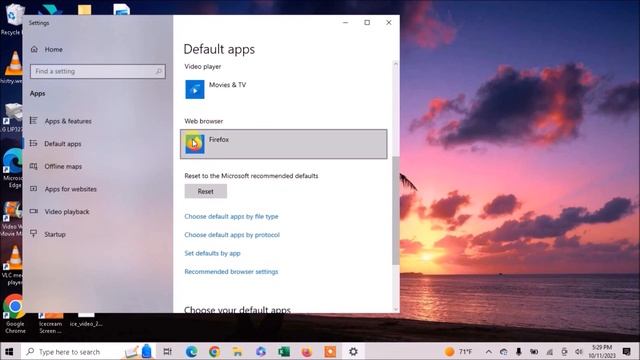This screenshot has height=360, width=640.
Task: Maximize the Settings window
Action: point(367,22)
